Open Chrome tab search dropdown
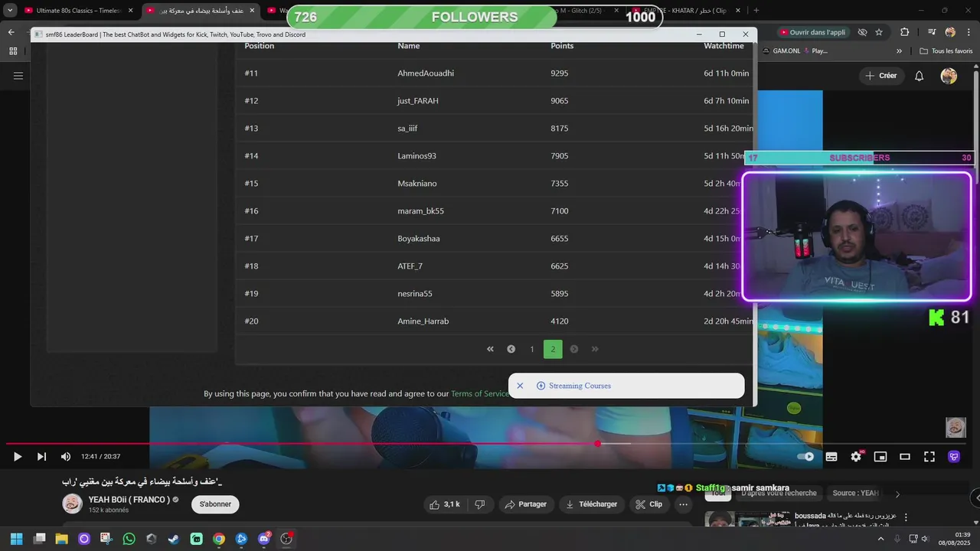Image resolution: width=980 pixels, height=551 pixels. point(10,11)
